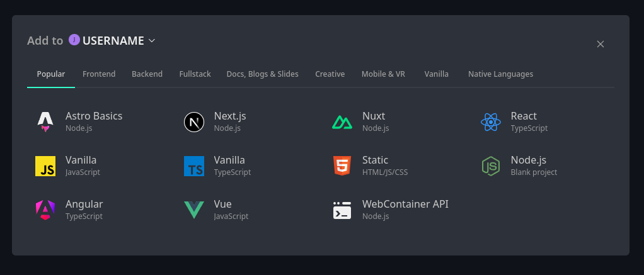Image resolution: width=644 pixels, height=275 pixels.
Task: Switch to the Vanilla tab
Action: coord(437,74)
